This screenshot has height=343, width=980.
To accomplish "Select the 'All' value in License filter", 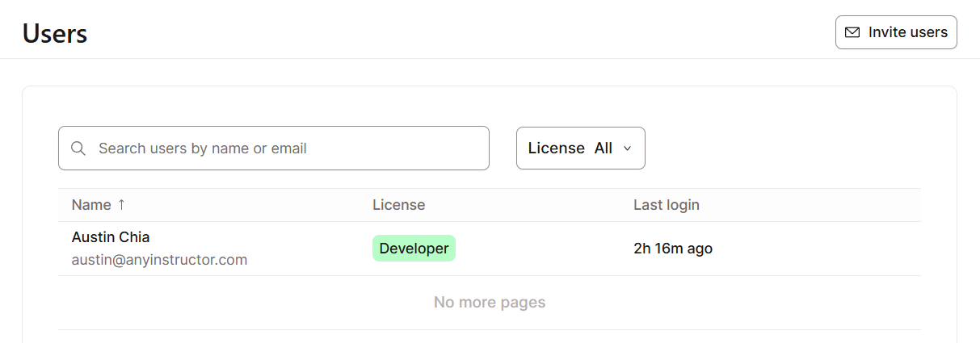I will tap(603, 148).
